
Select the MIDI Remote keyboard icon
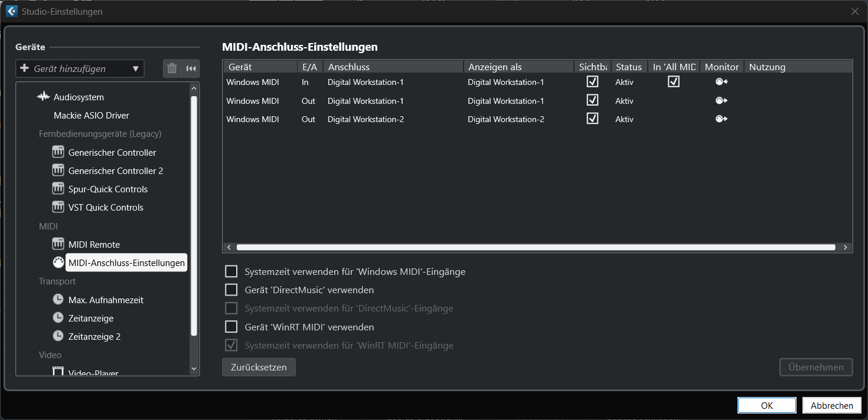click(x=58, y=244)
